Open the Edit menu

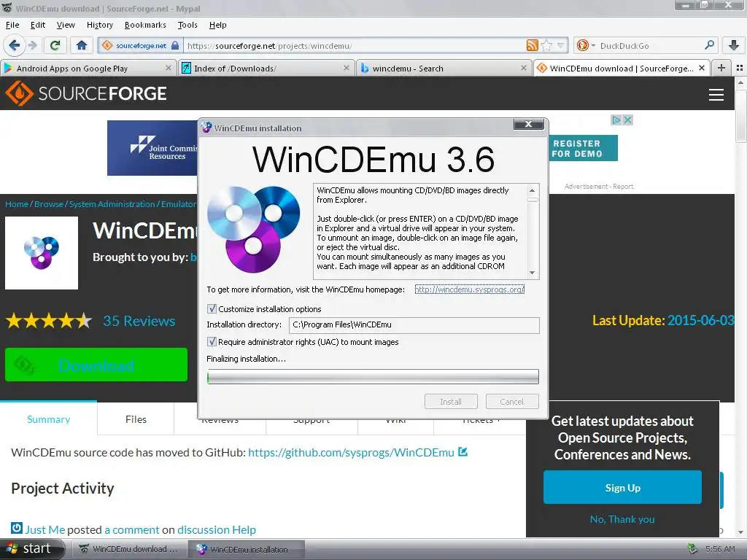(38, 25)
